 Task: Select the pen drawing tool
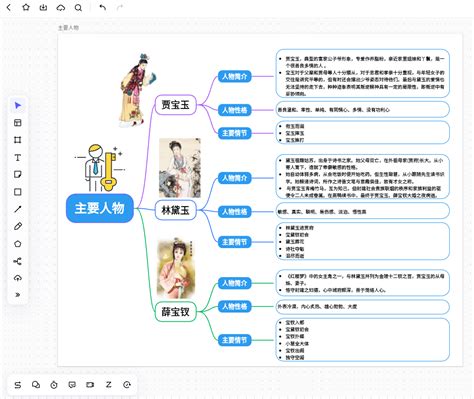pyautogui.click(x=18, y=226)
